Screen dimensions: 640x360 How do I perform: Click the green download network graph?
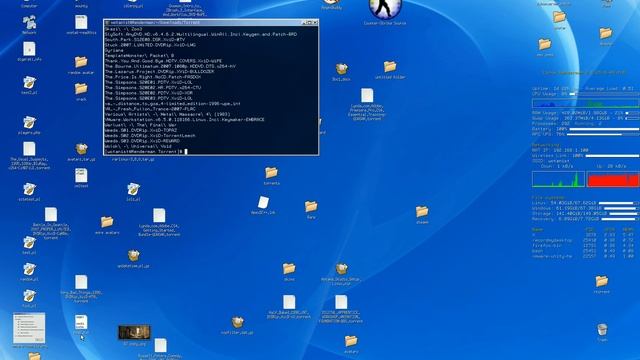coord(558,179)
